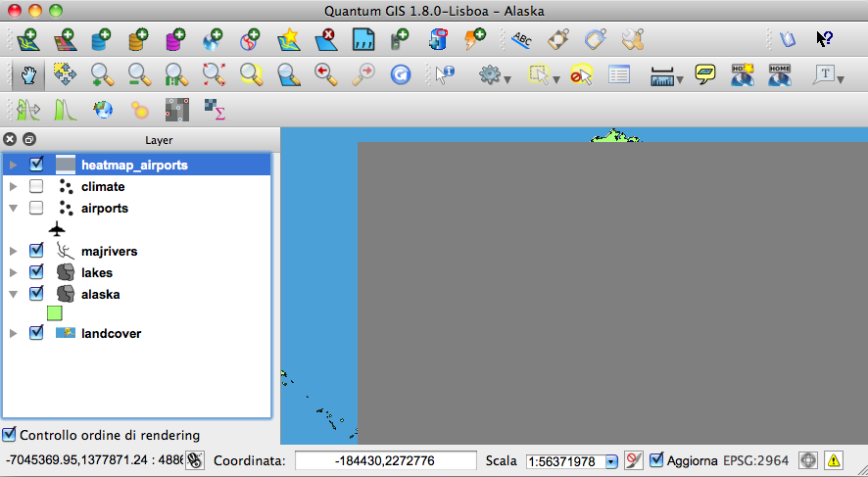Open the Attribute Table icon
Screen dimensions: 868x477
(618, 74)
